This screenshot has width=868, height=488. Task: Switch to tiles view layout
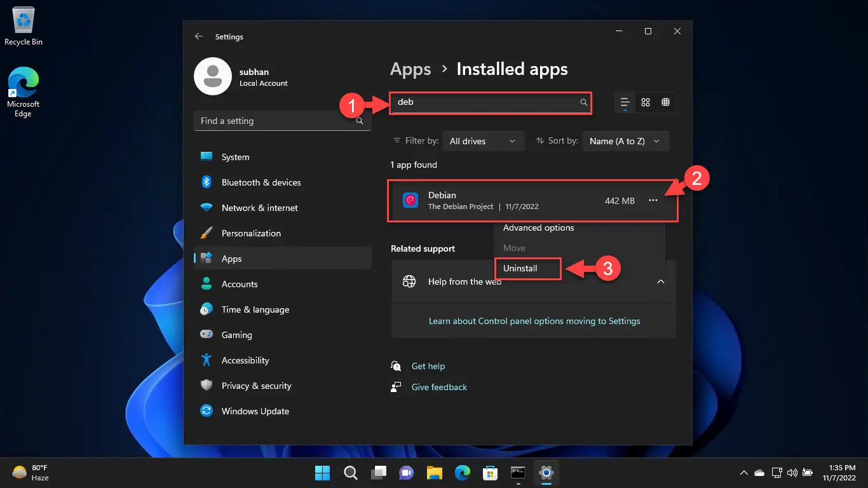click(x=665, y=102)
